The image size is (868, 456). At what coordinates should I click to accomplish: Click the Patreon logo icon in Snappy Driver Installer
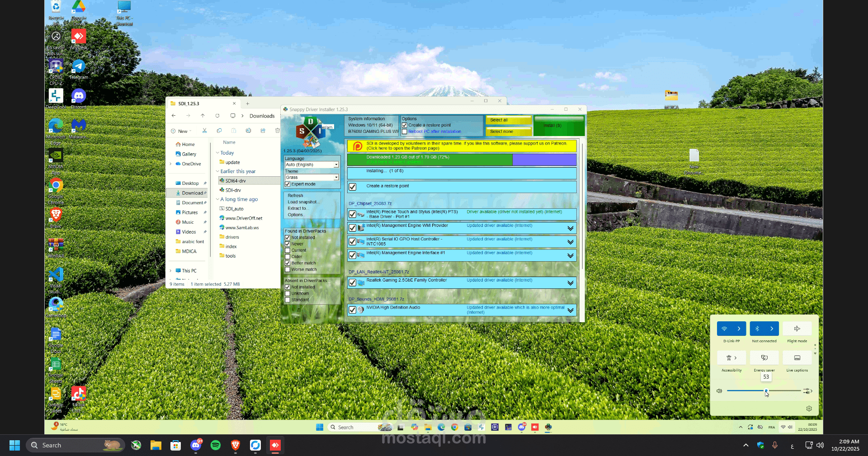[357, 146]
